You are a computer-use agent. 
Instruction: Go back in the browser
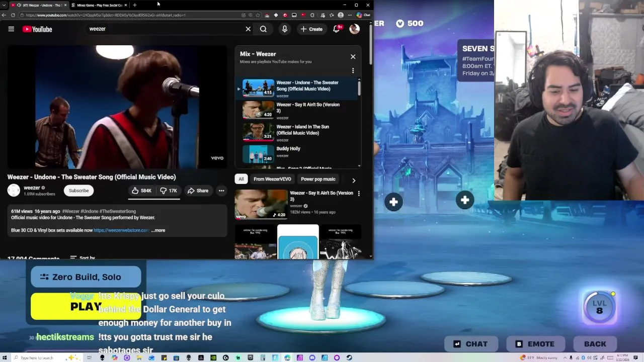4,15
